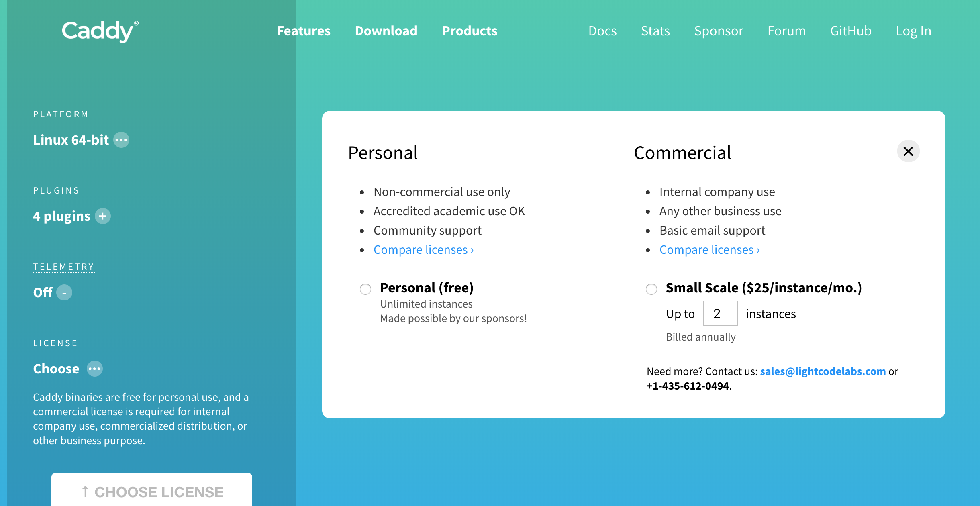Screen dimensions: 980x506
Task: Open the GitHub link in navigation
Action: 851,31
